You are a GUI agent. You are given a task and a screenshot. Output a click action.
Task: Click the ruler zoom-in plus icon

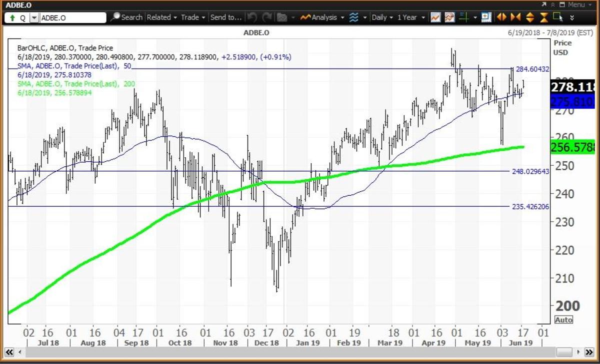click(486, 17)
